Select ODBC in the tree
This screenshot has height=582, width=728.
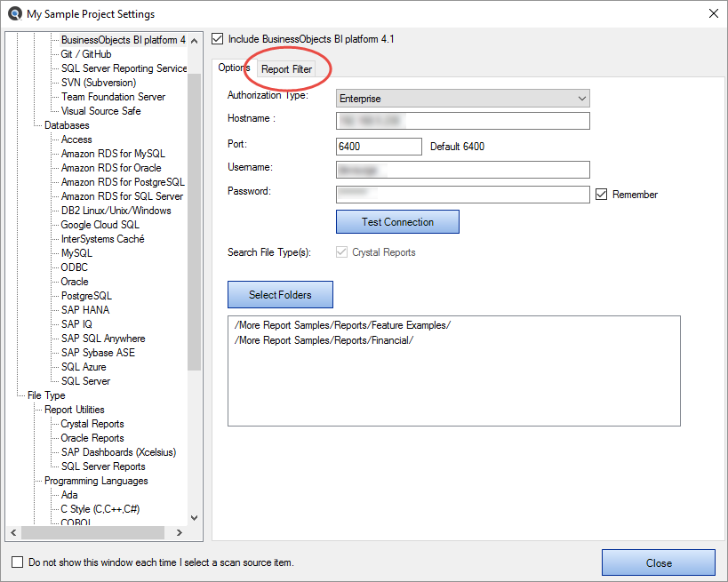tap(75, 267)
